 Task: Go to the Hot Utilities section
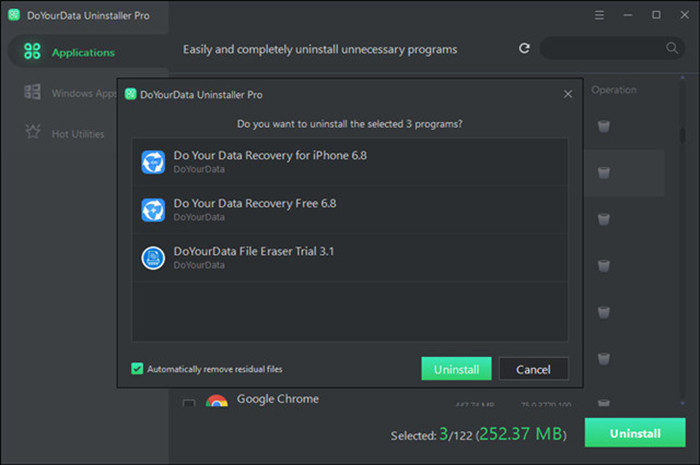(x=78, y=133)
